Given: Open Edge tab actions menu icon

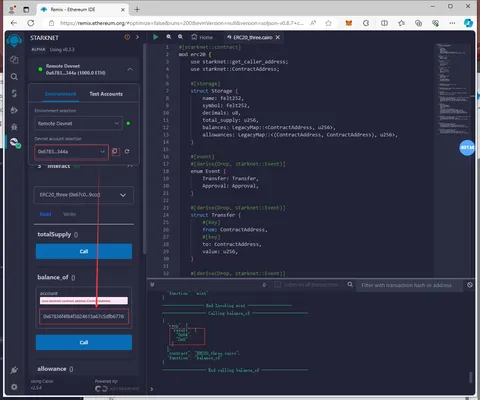Looking at the screenshot, I should point(26,10).
